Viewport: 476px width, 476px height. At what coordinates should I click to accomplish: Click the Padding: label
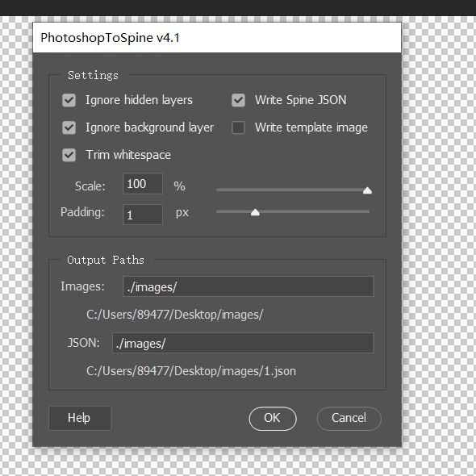coord(82,212)
